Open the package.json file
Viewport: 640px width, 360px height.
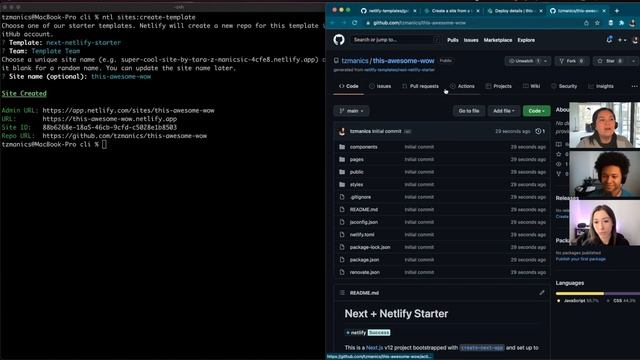(364, 260)
